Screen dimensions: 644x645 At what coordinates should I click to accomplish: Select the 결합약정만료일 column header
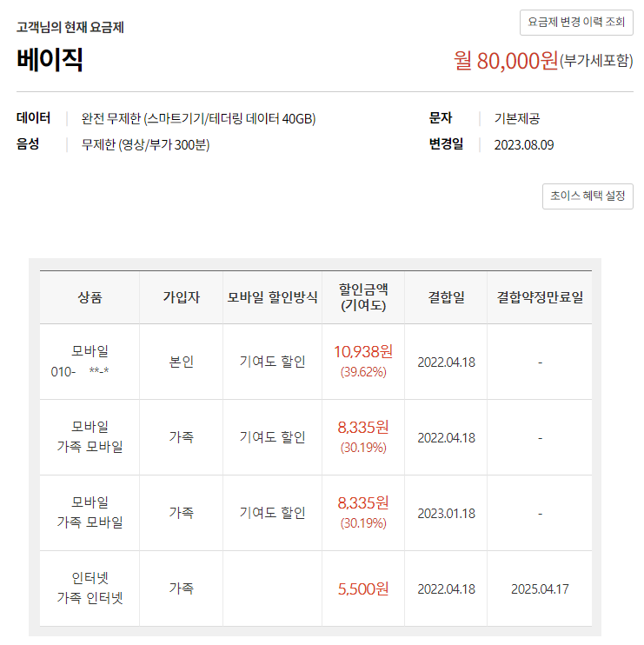tap(540, 297)
